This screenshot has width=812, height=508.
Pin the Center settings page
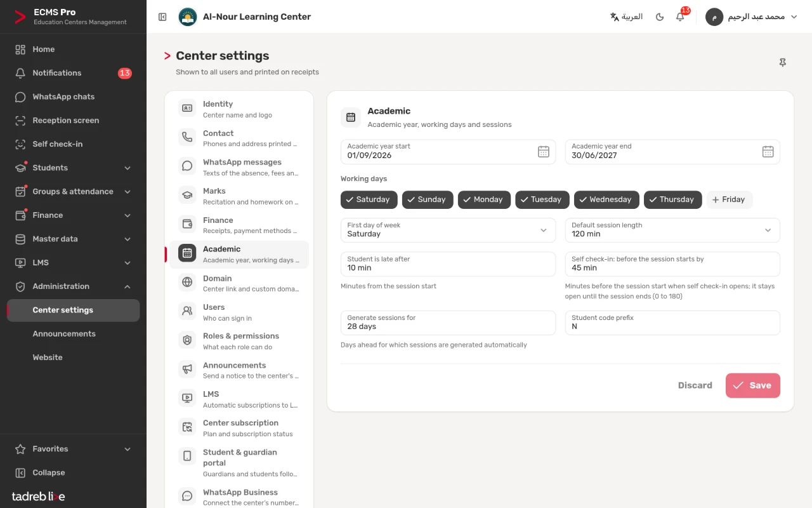pyautogui.click(x=783, y=63)
